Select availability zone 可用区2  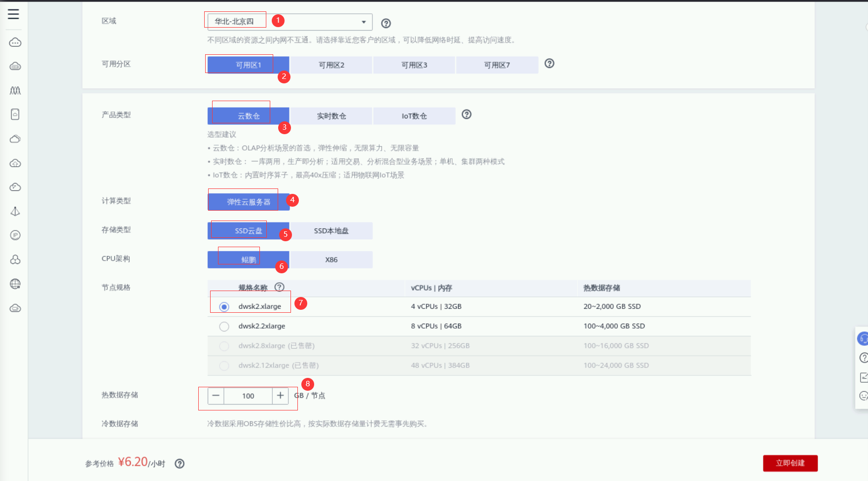pyautogui.click(x=331, y=65)
